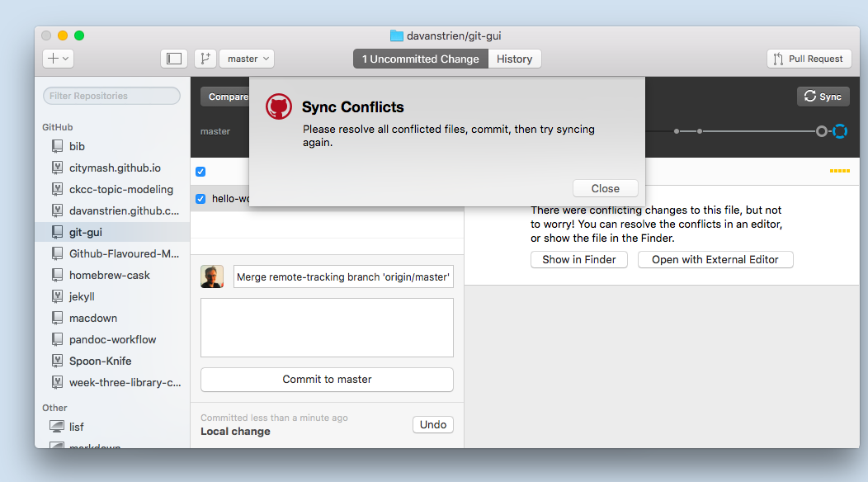Open the Compare branch selector
Viewport: 868px width, 482px height.
(x=229, y=97)
